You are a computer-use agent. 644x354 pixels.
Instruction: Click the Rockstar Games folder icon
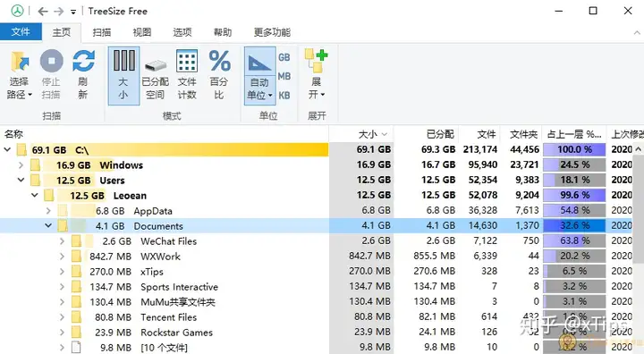(x=76, y=333)
